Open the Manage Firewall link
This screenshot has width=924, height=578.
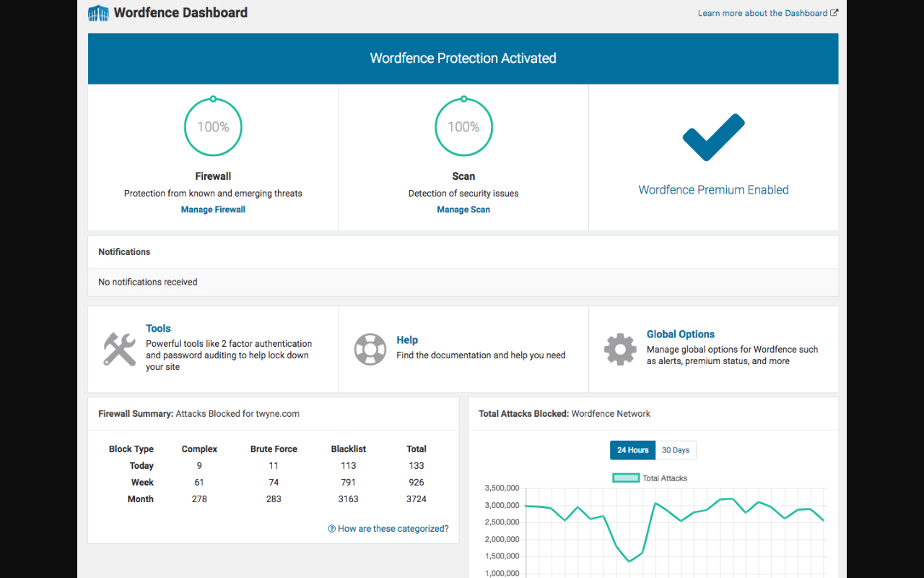213,210
